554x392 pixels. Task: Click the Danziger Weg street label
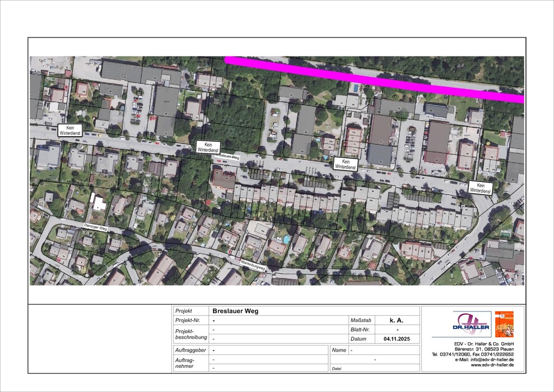[x=95, y=228]
